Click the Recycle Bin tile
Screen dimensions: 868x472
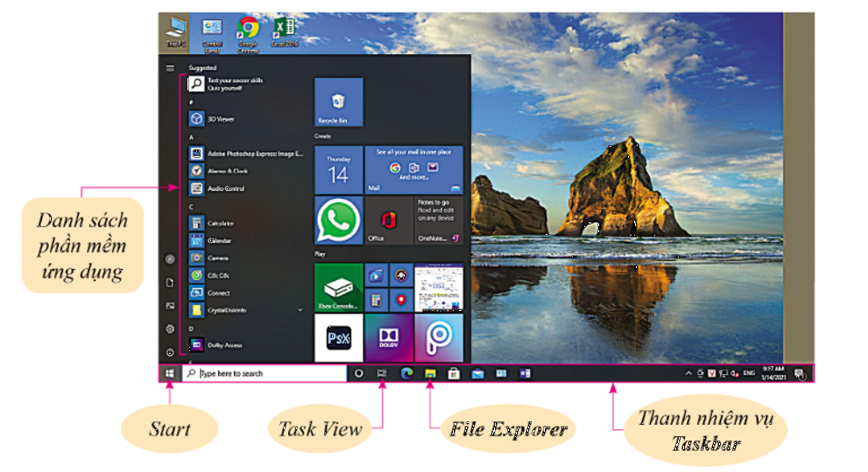pos(338,102)
